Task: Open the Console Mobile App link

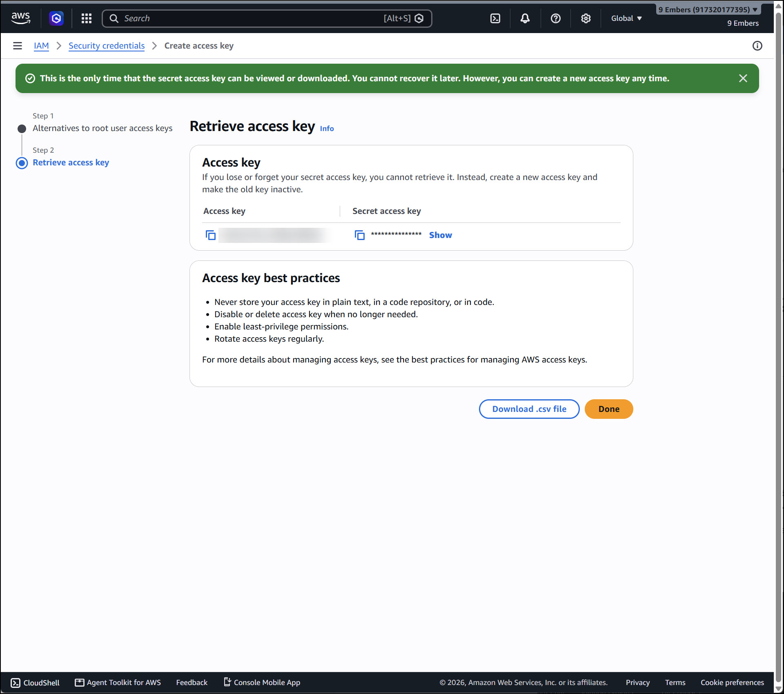Action: point(262,683)
